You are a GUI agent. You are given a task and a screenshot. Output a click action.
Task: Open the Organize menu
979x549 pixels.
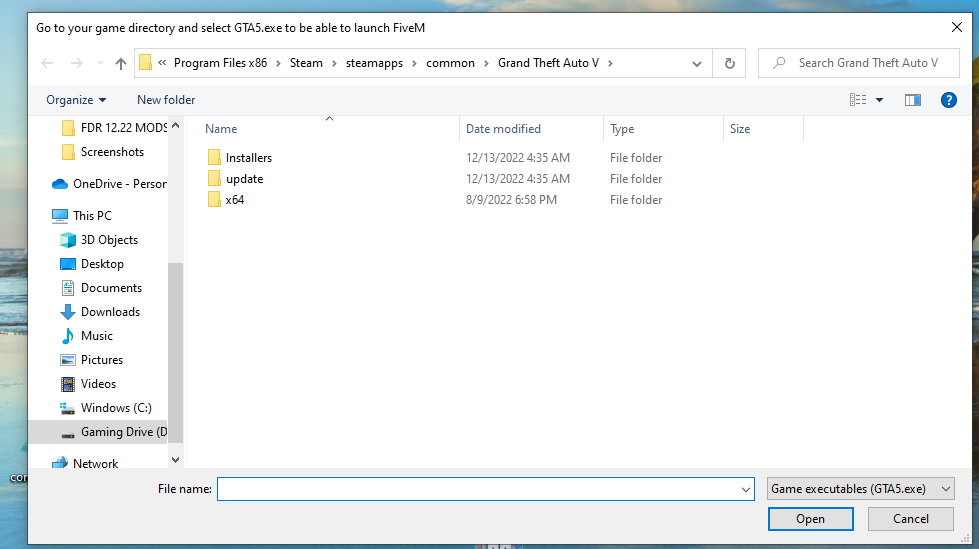click(76, 100)
